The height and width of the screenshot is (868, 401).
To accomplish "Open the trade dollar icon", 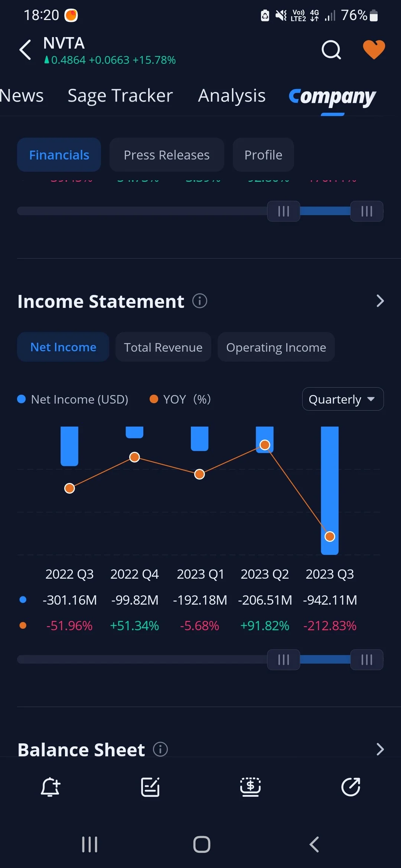I will [251, 787].
